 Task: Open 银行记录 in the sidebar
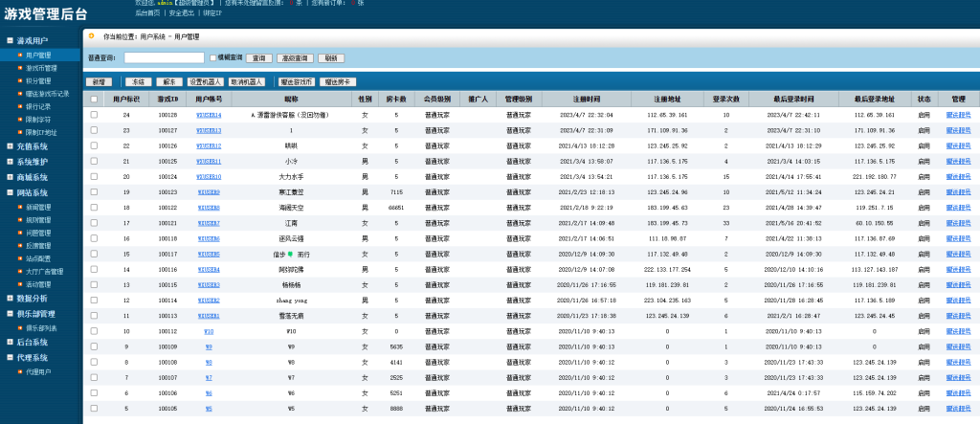coord(38,107)
